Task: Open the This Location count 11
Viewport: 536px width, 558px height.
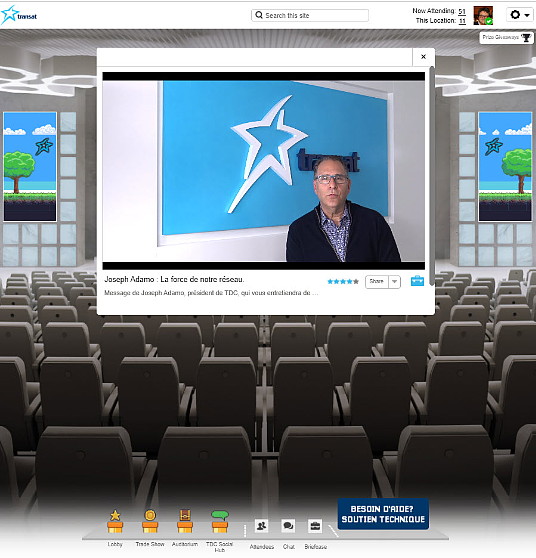Action: point(462,21)
